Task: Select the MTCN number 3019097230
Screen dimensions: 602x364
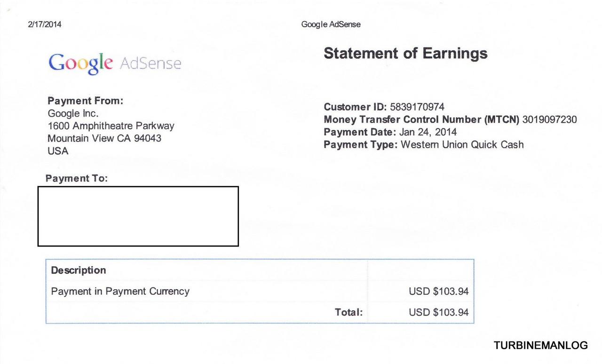Action: click(x=549, y=119)
